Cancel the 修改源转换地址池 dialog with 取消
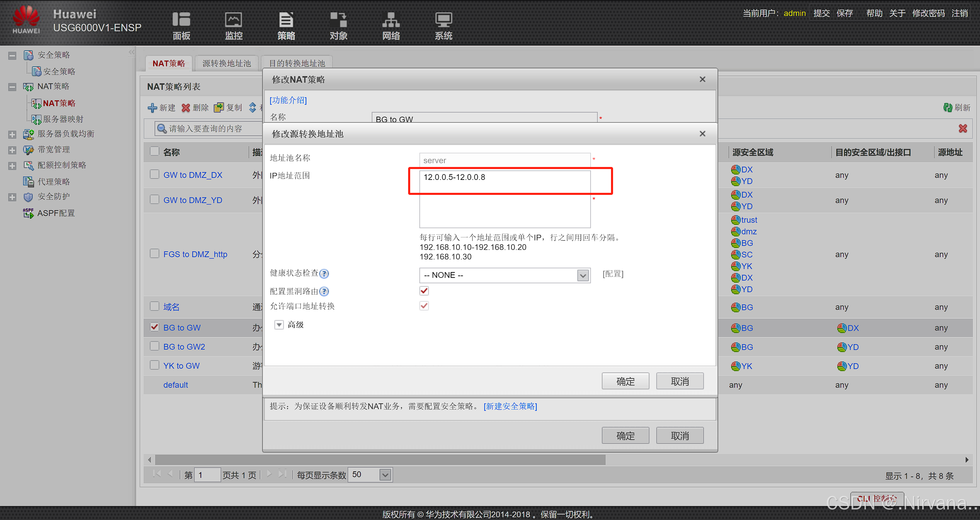This screenshot has height=520, width=980. point(680,381)
